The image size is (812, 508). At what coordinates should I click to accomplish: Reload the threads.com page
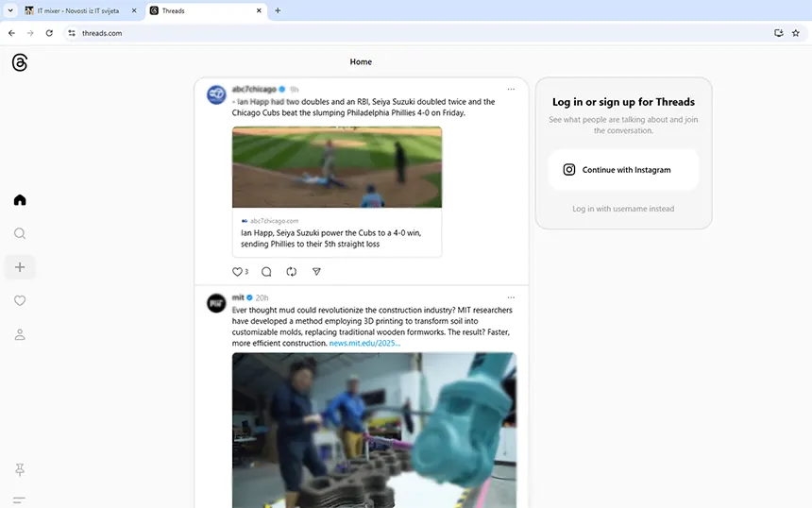click(49, 33)
